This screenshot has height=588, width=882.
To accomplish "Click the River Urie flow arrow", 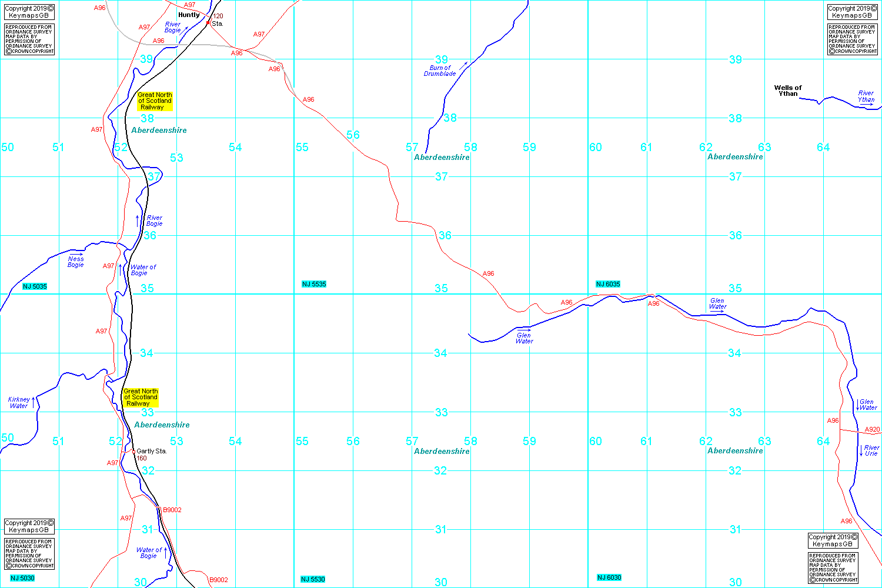I will (x=861, y=451).
